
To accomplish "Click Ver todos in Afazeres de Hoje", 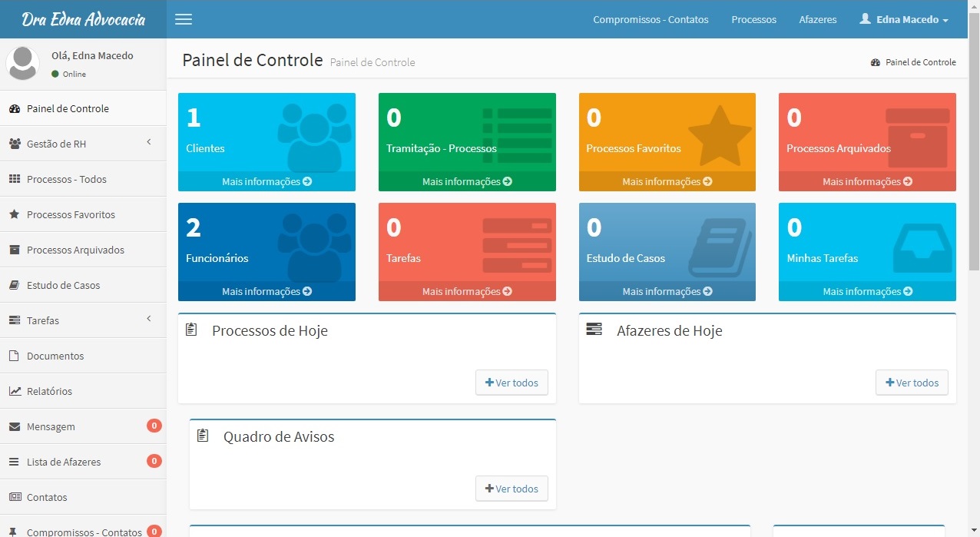I will 912,383.
